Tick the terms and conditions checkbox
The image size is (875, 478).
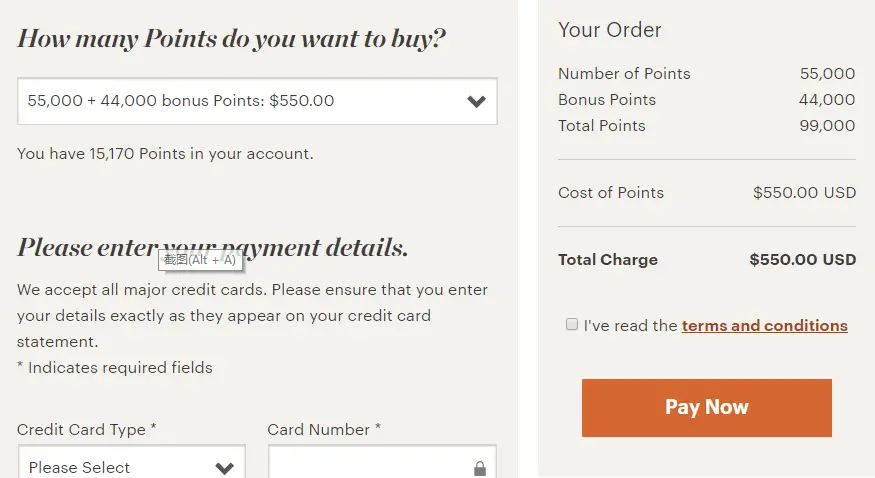(572, 325)
